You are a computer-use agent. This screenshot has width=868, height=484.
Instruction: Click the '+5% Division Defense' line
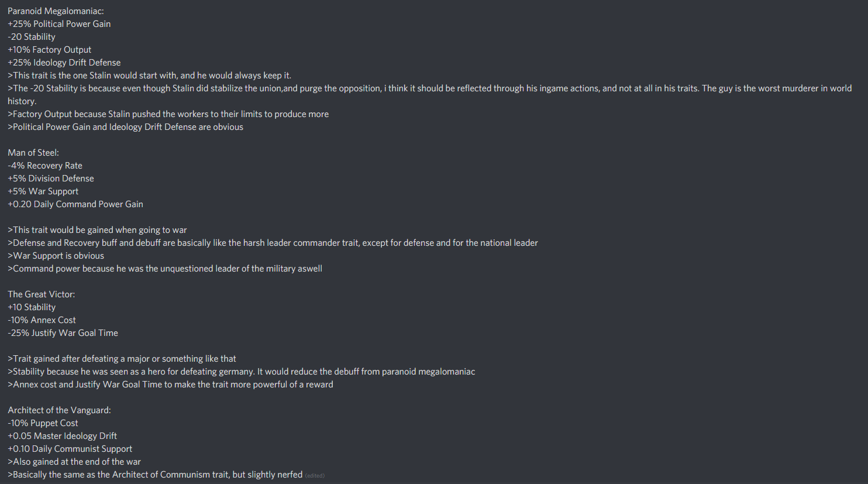click(x=51, y=179)
